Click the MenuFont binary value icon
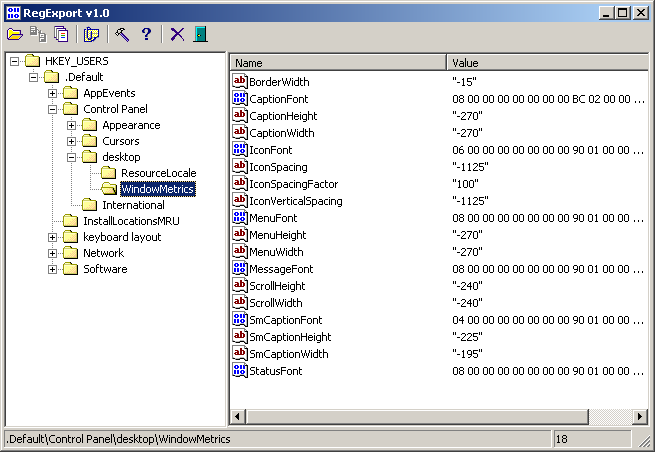Viewport: 655px width, 452px height. coord(240,217)
